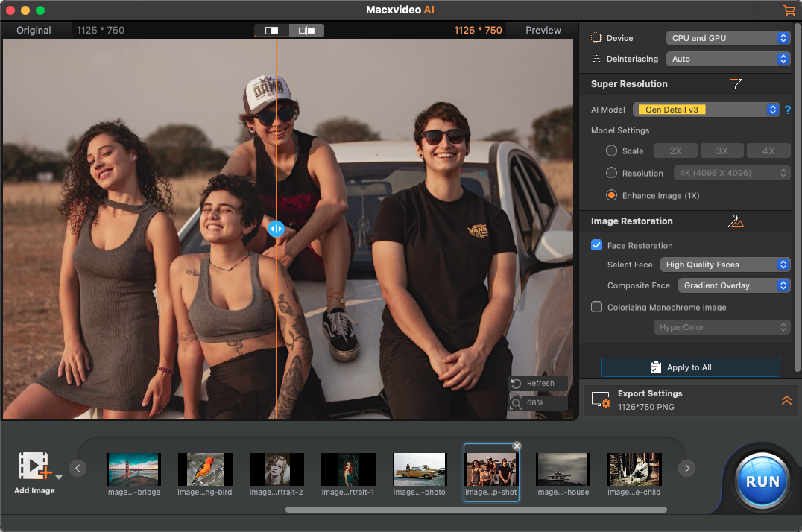Select the Scale radio button
This screenshot has height=532, width=802.
point(611,151)
